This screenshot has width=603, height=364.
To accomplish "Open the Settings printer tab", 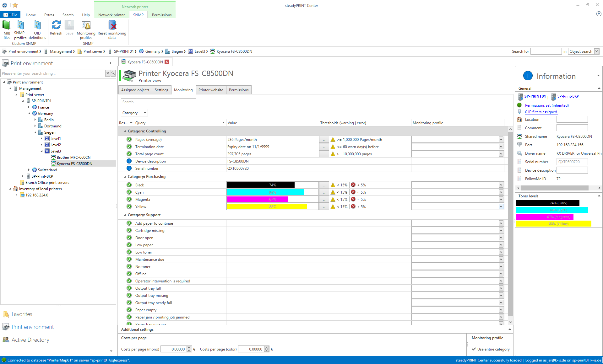I will pos(161,90).
